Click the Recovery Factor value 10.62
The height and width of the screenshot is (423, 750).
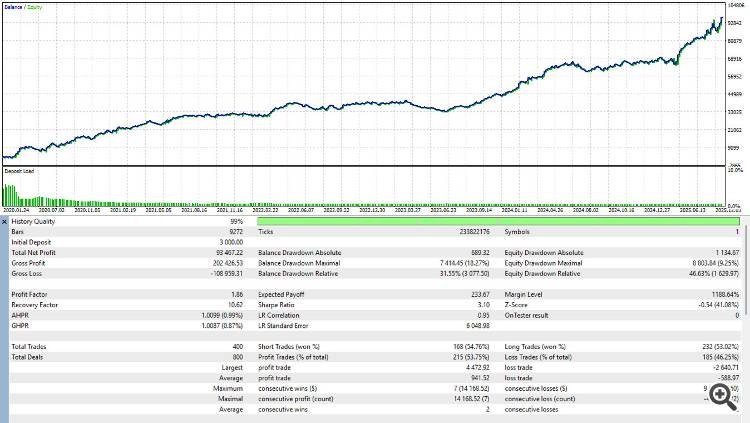[236, 305]
